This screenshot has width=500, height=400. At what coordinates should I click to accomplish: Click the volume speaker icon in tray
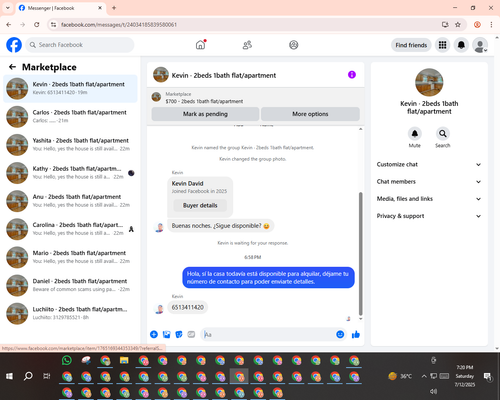coord(433,391)
